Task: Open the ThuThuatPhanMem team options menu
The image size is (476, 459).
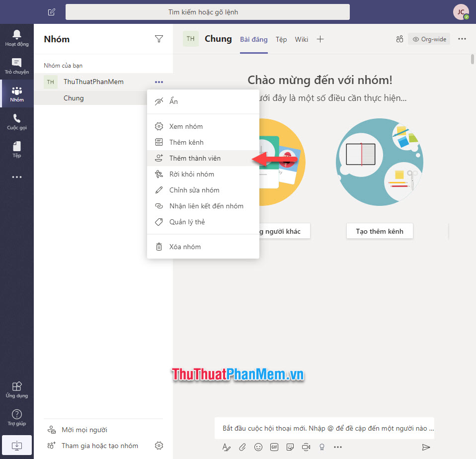Action: [159, 82]
